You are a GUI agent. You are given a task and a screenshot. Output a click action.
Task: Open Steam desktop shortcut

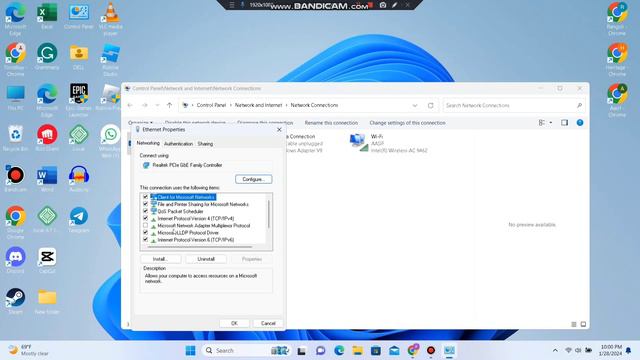point(16,301)
